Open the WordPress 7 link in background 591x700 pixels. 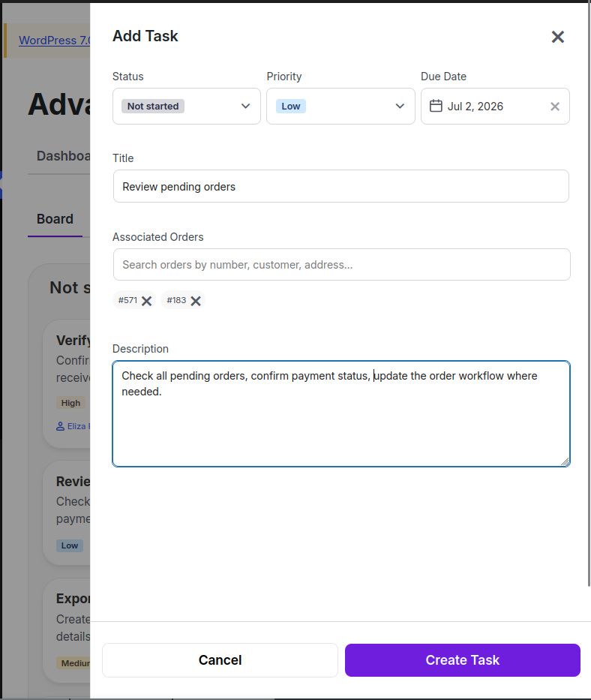click(54, 41)
